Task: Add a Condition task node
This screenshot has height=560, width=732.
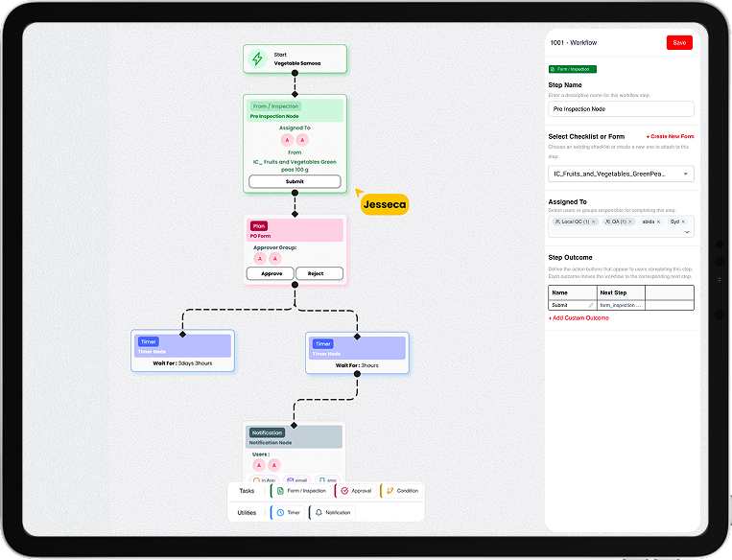Action: 401,490
